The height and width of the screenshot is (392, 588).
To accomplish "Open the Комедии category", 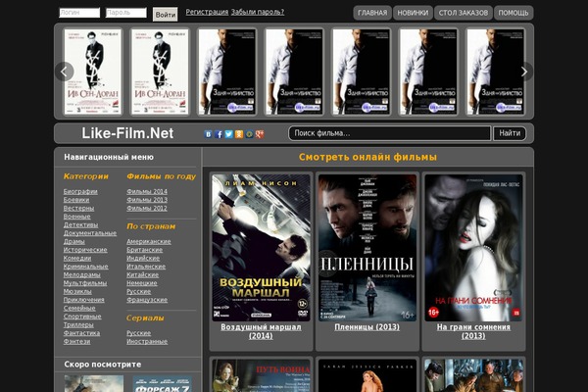I will [x=76, y=258].
